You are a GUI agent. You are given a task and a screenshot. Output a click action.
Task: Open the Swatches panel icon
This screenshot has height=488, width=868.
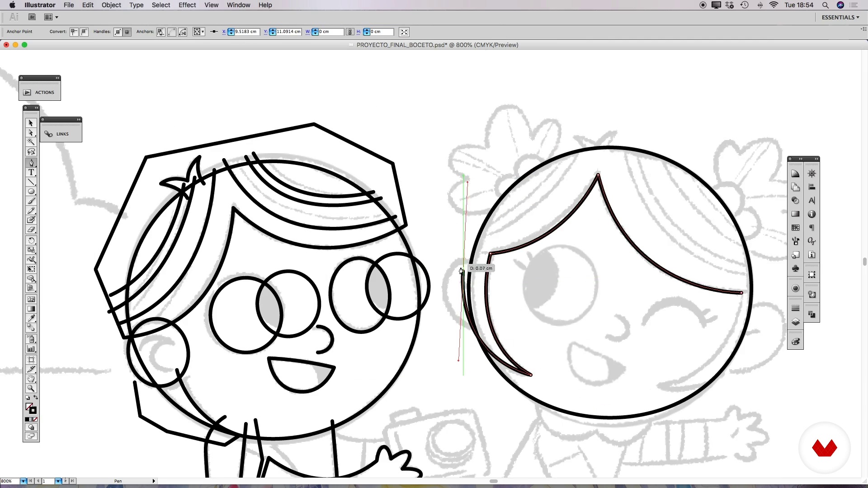795,228
